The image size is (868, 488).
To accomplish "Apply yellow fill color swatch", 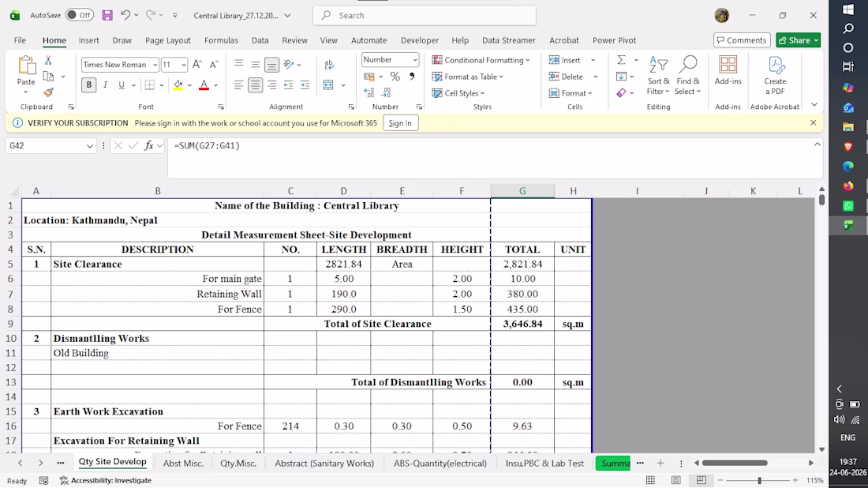I will coord(178,84).
